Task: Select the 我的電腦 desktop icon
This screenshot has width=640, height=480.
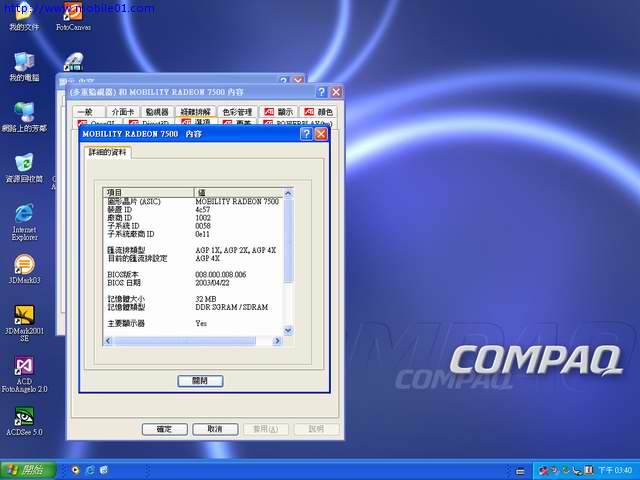Action: click(x=24, y=67)
